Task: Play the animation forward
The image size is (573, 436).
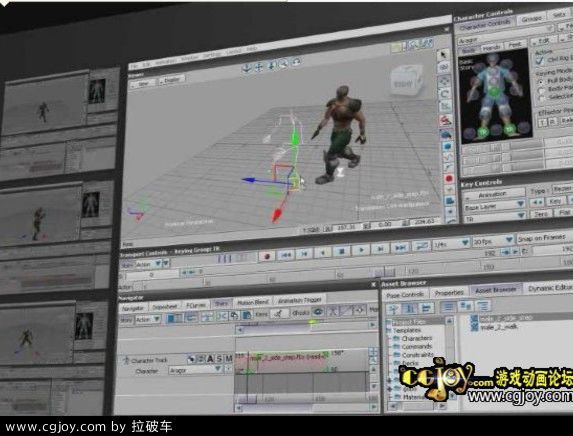Action: click(x=361, y=250)
